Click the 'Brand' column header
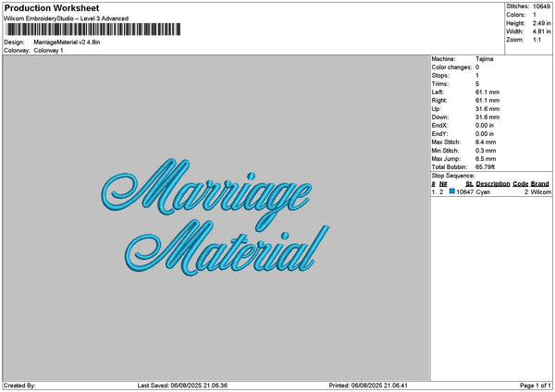 coord(540,184)
